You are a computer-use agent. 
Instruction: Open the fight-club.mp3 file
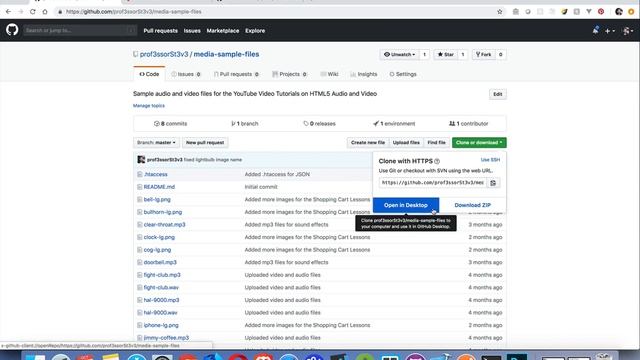pyautogui.click(x=162, y=275)
